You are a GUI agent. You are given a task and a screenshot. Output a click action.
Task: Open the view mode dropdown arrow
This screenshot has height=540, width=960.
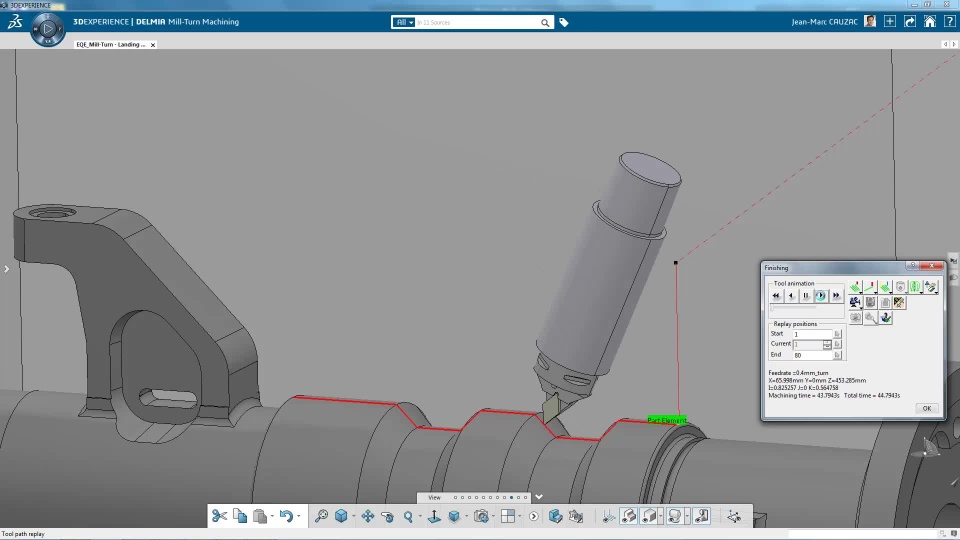(467, 516)
